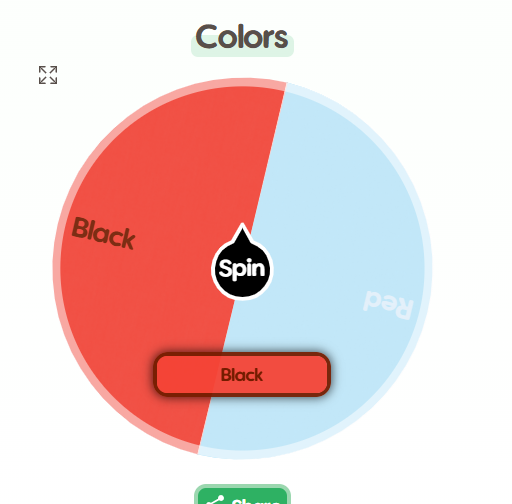The height and width of the screenshot is (504, 512).
Task: Click the upside-down "Red" label on wheel
Action: (388, 305)
